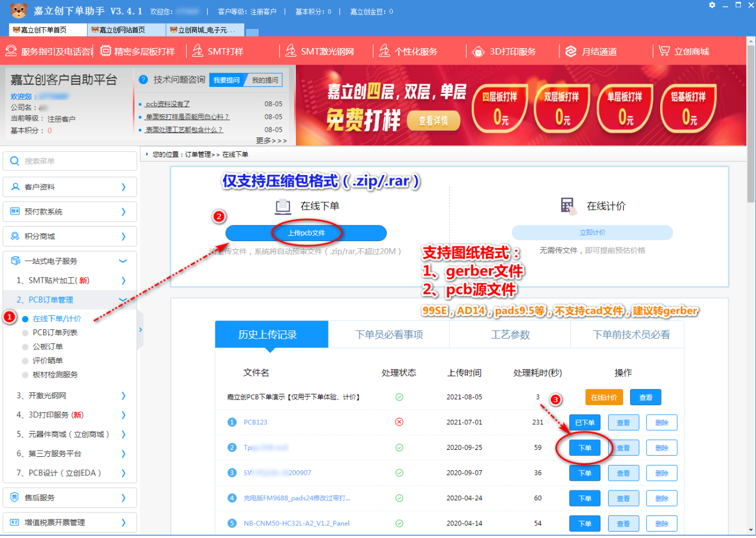Open the 3D打印服务 icon in the navigation bar
The height and width of the screenshot is (538, 756).
[x=479, y=52]
